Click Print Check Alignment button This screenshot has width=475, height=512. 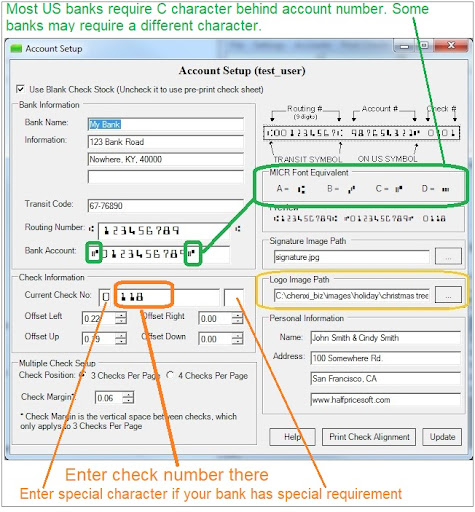point(369,437)
